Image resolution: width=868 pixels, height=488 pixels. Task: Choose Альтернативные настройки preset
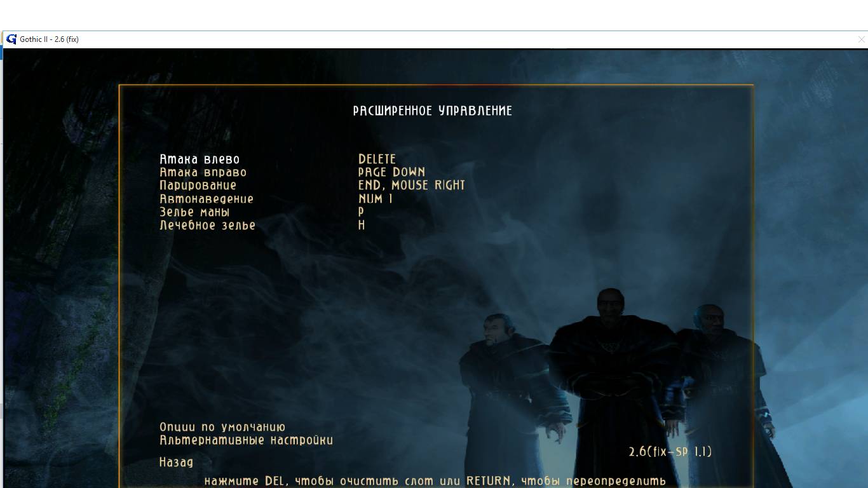[246, 440]
